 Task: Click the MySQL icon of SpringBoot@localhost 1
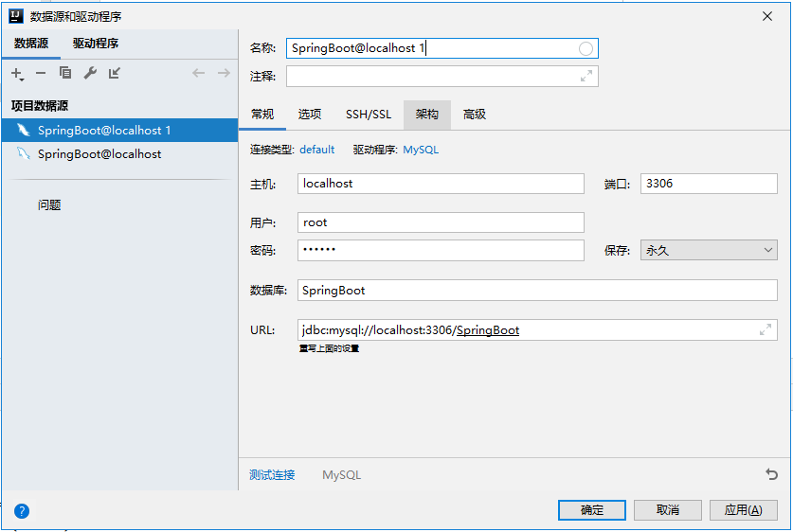(x=24, y=131)
